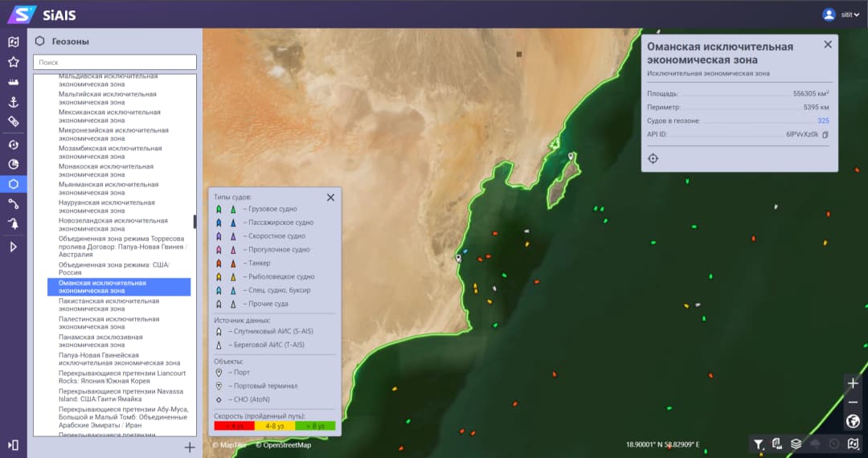Toggle the map style switcher icon
The image size is (868, 458).
[x=854, y=444]
